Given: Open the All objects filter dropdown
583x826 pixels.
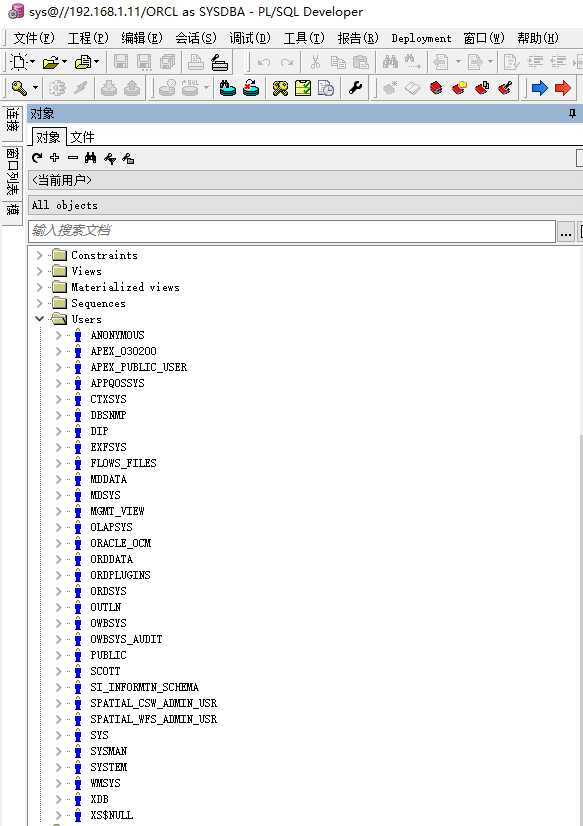Looking at the screenshot, I should pos(305,205).
